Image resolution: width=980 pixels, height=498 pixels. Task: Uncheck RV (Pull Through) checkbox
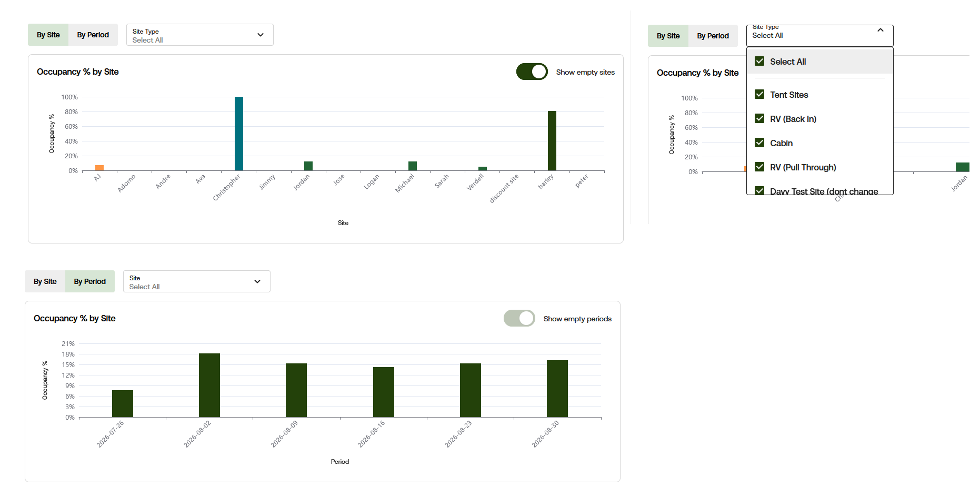point(759,167)
